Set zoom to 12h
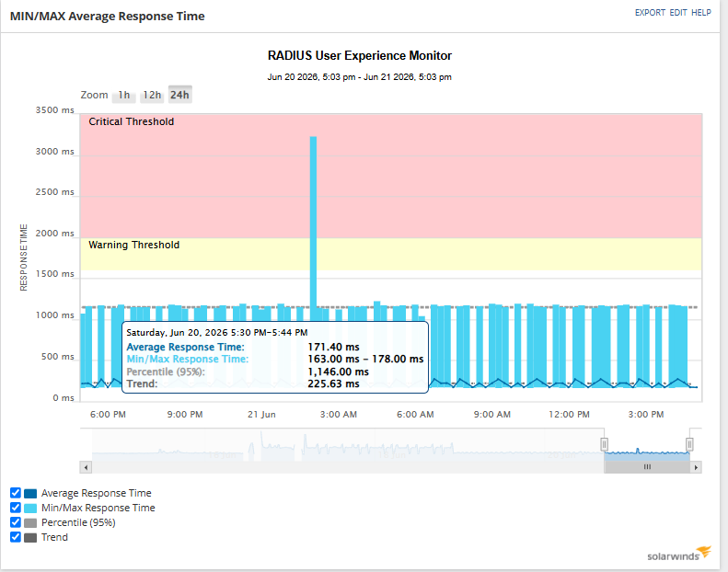The width and height of the screenshot is (728, 572). tap(152, 95)
